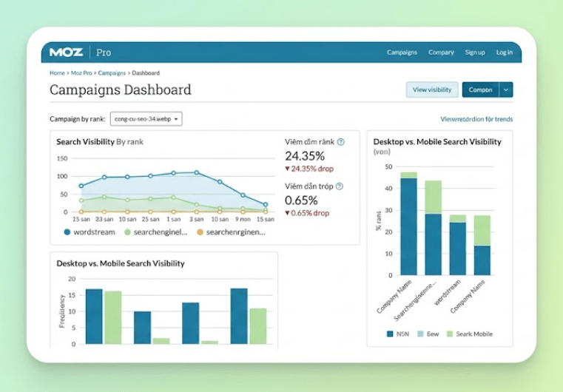Click Seark Mobile green legend swatch
563x392 pixels.
coord(450,334)
